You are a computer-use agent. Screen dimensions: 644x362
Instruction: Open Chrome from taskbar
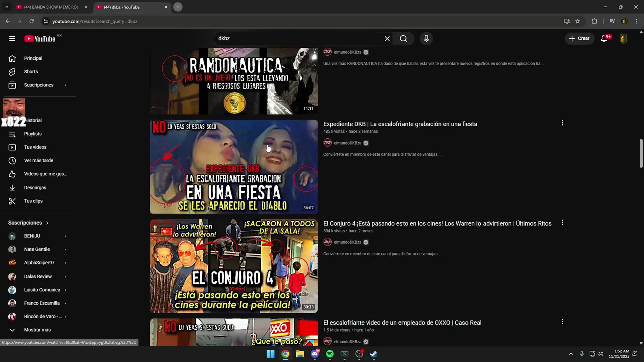coord(285,354)
